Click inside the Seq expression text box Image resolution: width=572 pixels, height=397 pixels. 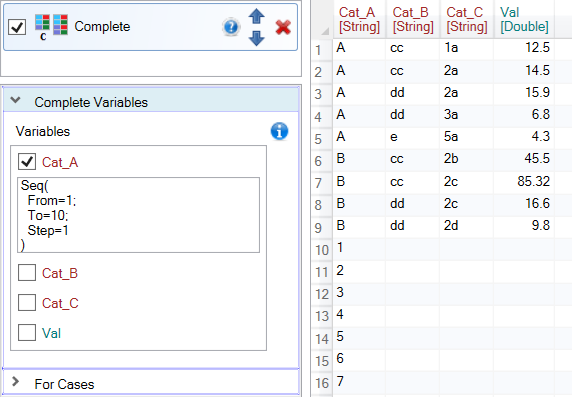pyautogui.click(x=139, y=215)
